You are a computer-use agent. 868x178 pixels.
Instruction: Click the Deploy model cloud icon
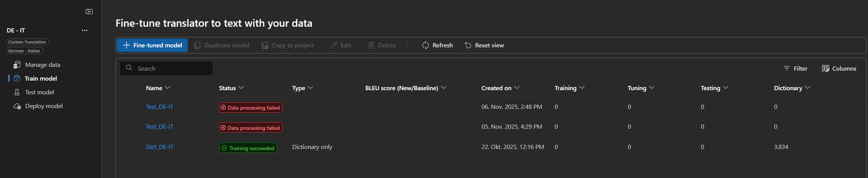[x=17, y=106]
